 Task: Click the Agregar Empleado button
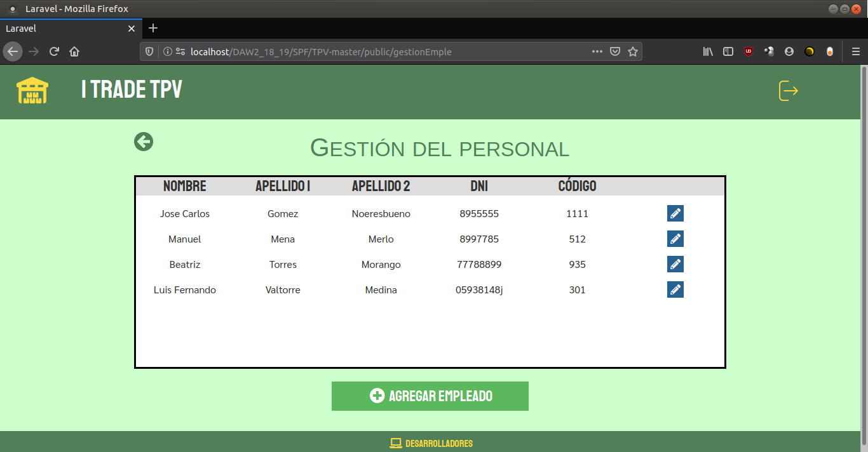tap(430, 396)
